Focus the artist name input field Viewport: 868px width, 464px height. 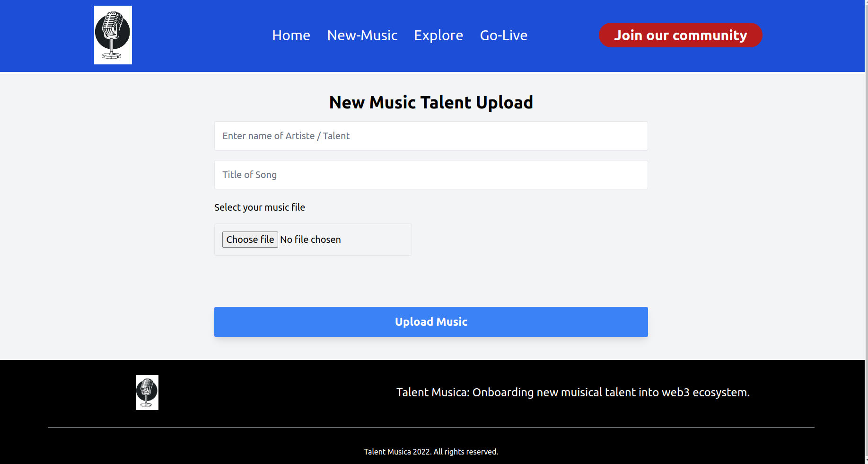(430, 136)
